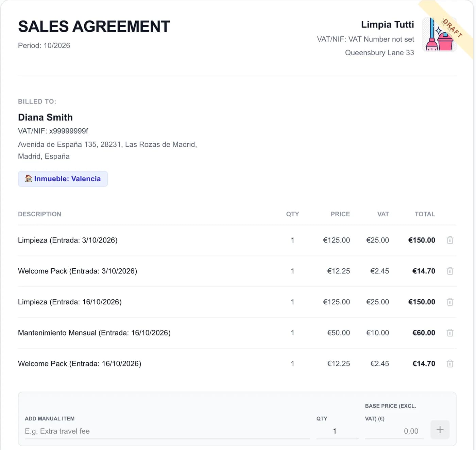Click the €150.00 total for Limpieza 3/10/2026

422,240
